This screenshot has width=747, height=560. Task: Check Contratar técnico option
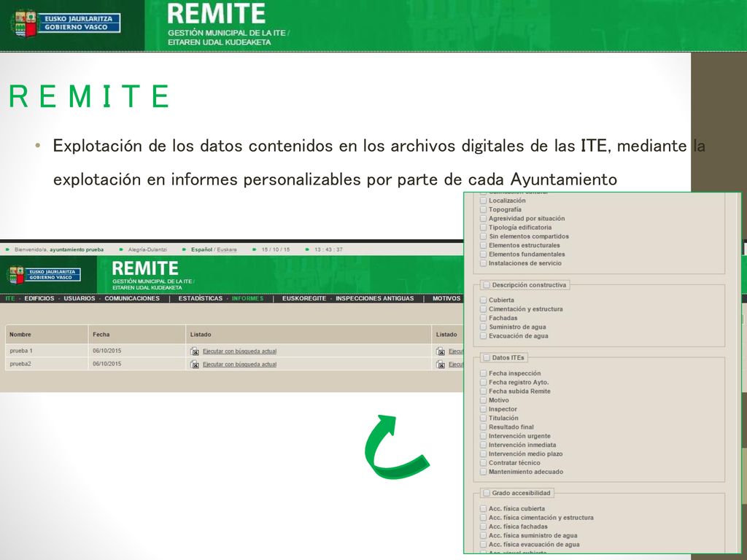(x=483, y=463)
